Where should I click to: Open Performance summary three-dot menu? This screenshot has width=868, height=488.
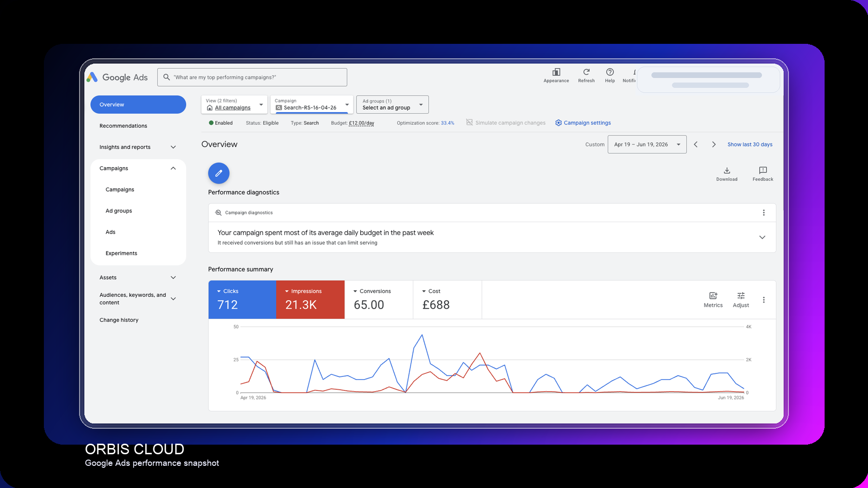pyautogui.click(x=763, y=300)
